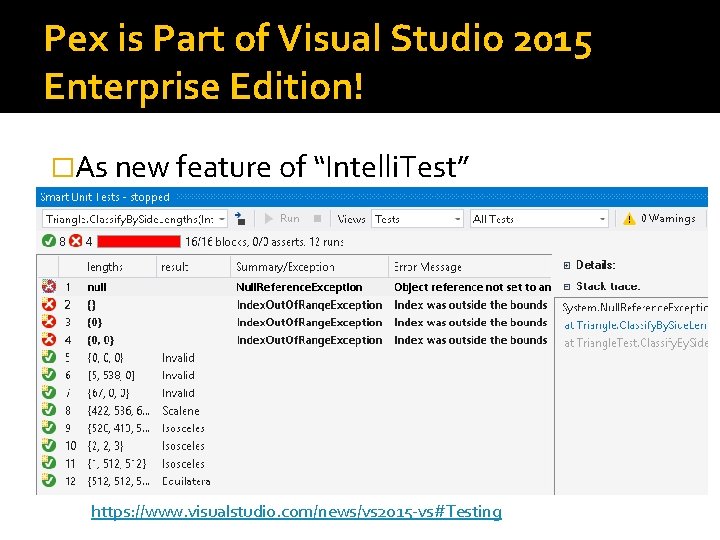720x540 pixels.
Task: Click failed icon on row 1 null
Action: 49,287
